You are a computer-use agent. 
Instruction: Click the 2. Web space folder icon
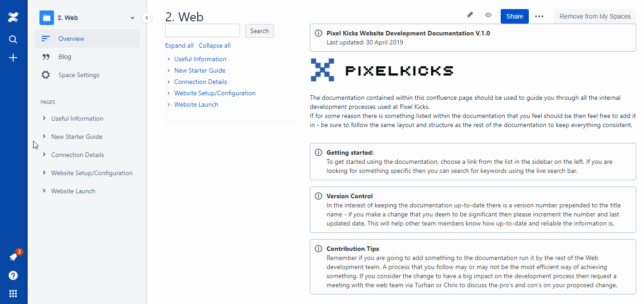[47, 18]
